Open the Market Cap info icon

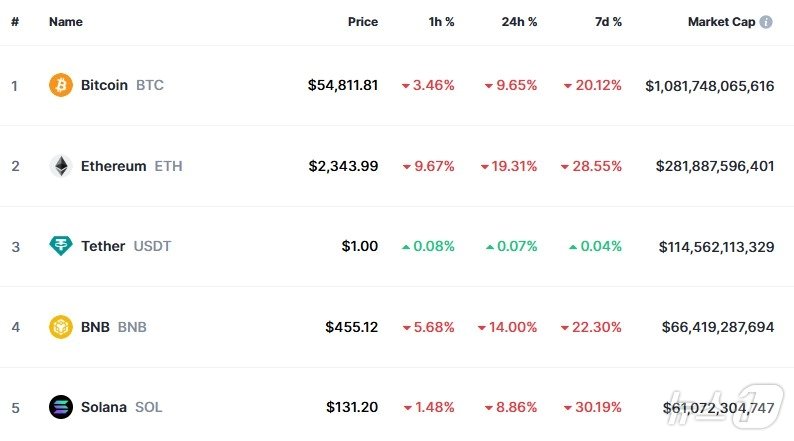click(766, 22)
